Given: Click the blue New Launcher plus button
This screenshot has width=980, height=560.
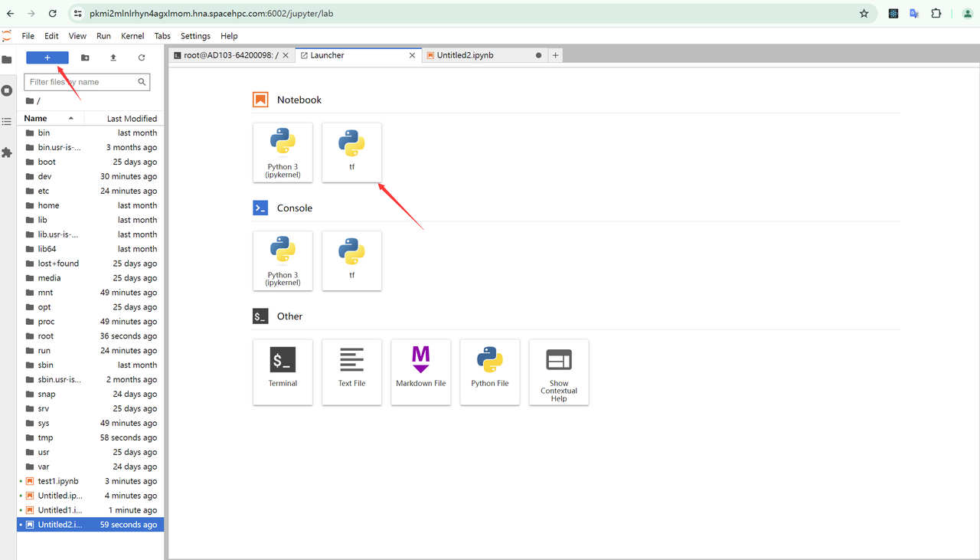Looking at the screenshot, I should coord(47,57).
